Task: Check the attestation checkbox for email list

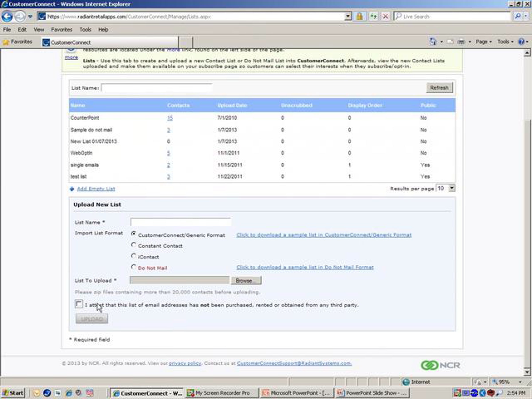Action: [x=79, y=304]
